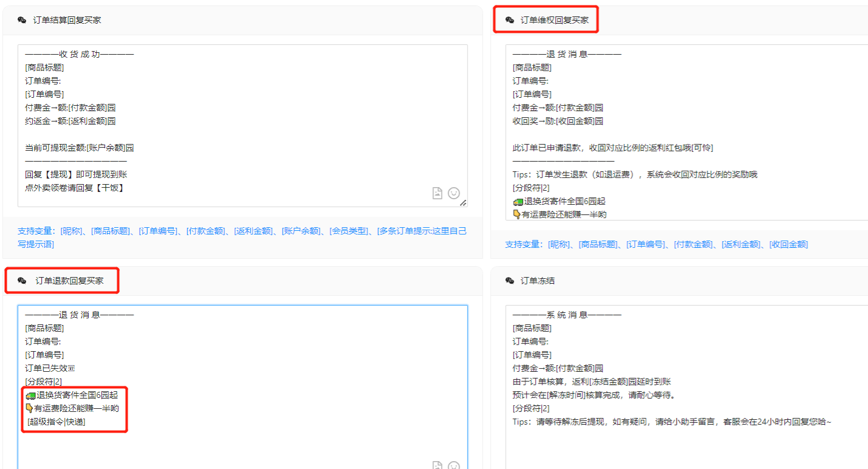Click the file insert icon in 订单退款 box
868x469 pixels.
(437, 465)
